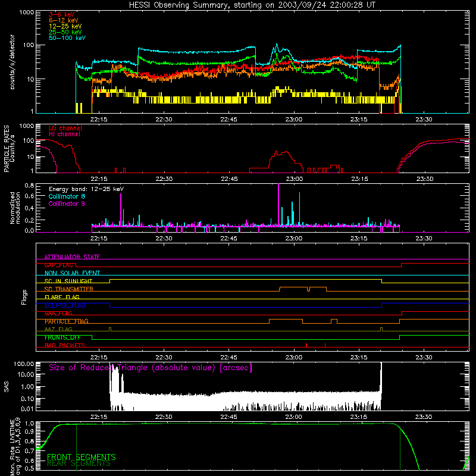
Task: Click the 0.7 value on the livetime axis
Action: [x=30, y=451]
